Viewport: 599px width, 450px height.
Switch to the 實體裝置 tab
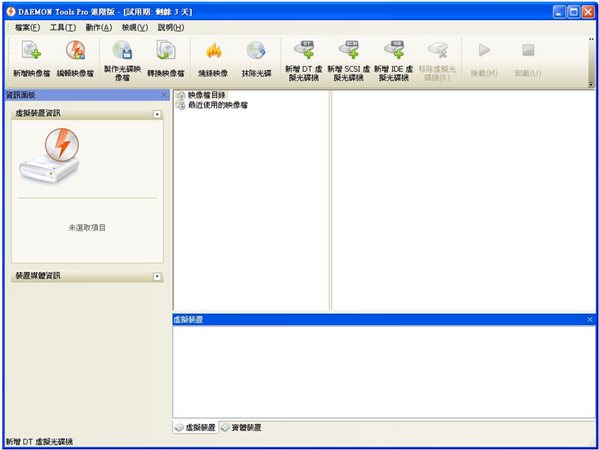coord(241,427)
